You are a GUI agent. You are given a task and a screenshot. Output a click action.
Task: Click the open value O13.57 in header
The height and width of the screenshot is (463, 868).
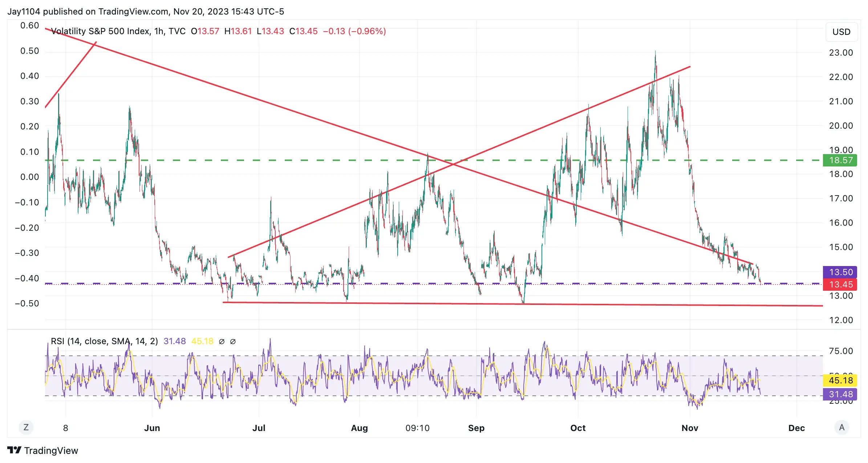pyautogui.click(x=205, y=31)
